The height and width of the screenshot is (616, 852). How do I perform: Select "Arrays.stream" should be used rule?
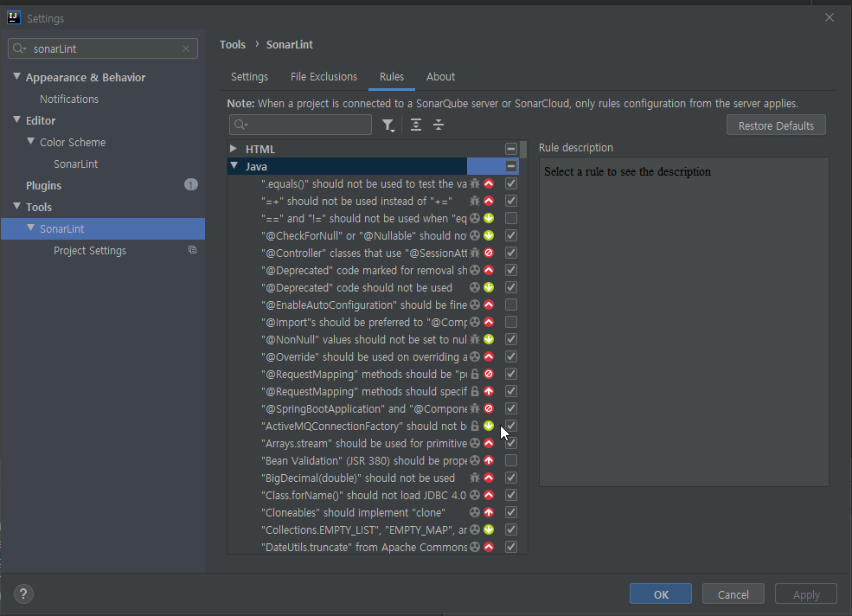364,443
